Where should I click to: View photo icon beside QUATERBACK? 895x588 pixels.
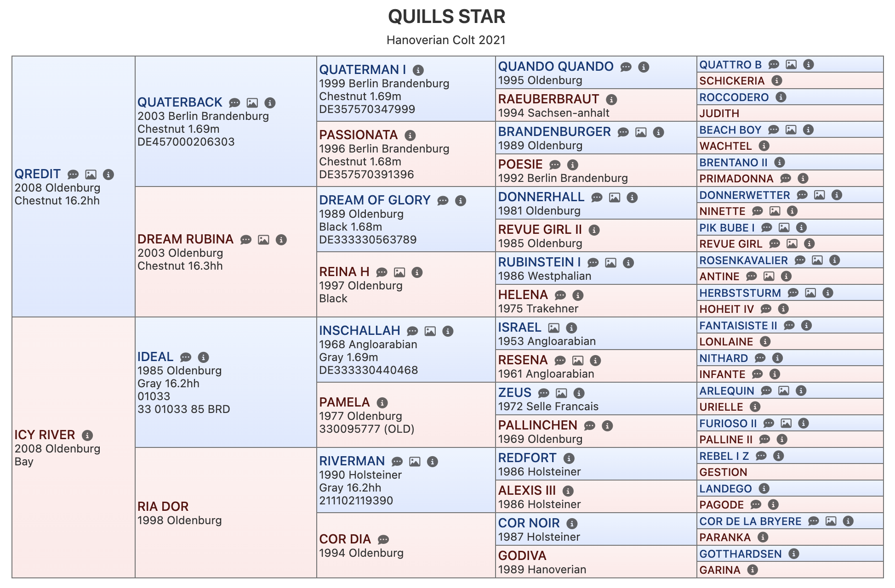coord(252,103)
